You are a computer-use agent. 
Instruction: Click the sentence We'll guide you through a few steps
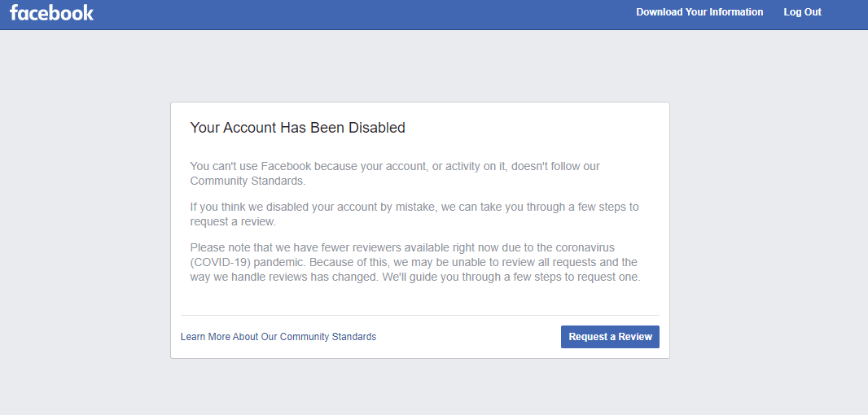click(x=511, y=277)
